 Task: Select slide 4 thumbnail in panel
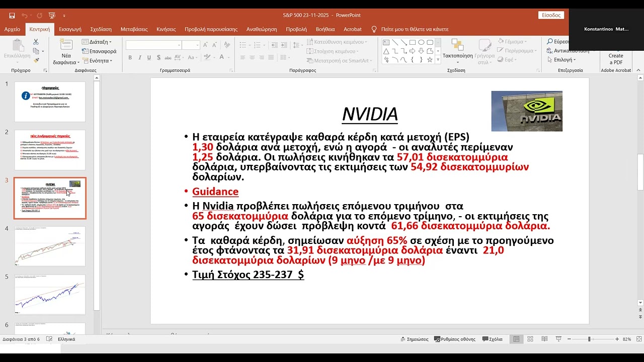point(50,246)
